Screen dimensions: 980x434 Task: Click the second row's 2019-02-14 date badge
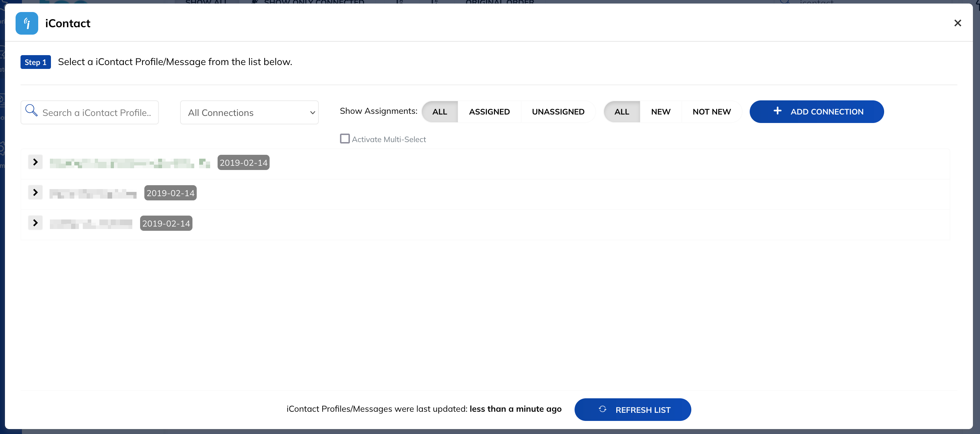tap(171, 193)
